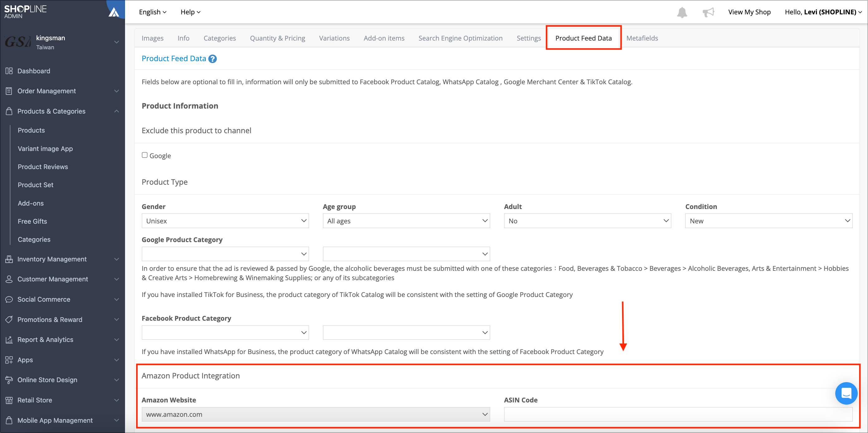
Task: Click the Product Feed Data help icon
Action: coord(212,59)
